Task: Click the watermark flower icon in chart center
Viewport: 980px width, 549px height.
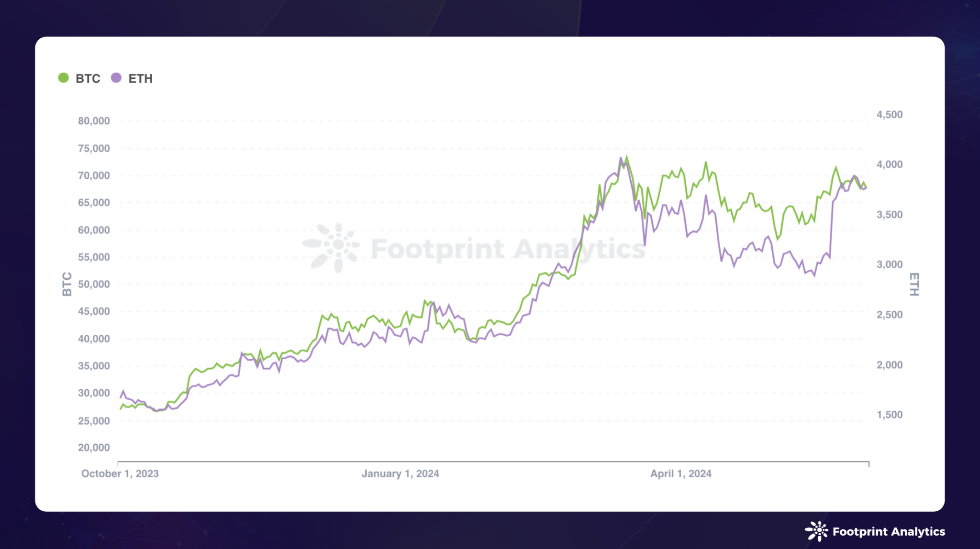Action: point(332,247)
